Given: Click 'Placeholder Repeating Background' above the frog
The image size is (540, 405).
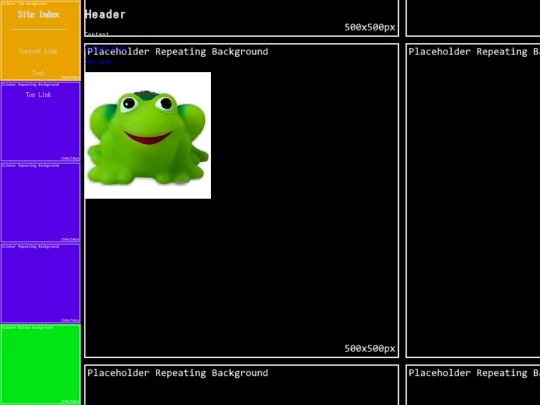Looking at the screenshot, I should [x=178, y=52].
